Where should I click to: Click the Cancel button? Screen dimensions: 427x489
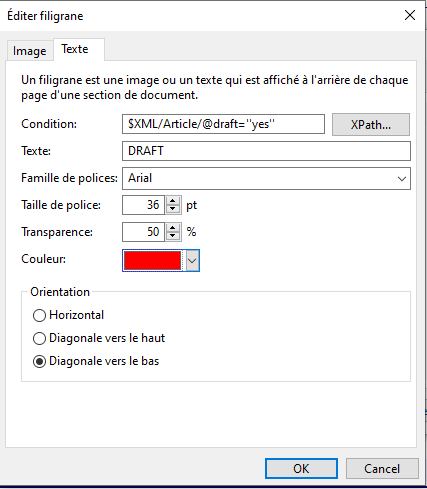coord(382,469)
